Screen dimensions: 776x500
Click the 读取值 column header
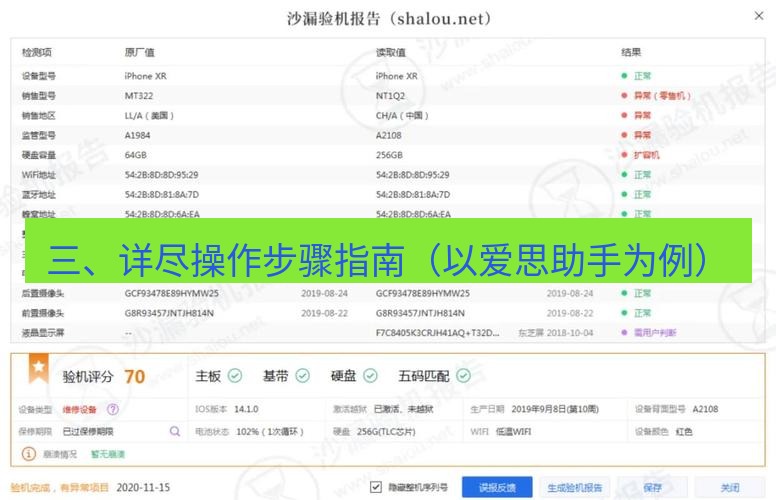(391, 52)
